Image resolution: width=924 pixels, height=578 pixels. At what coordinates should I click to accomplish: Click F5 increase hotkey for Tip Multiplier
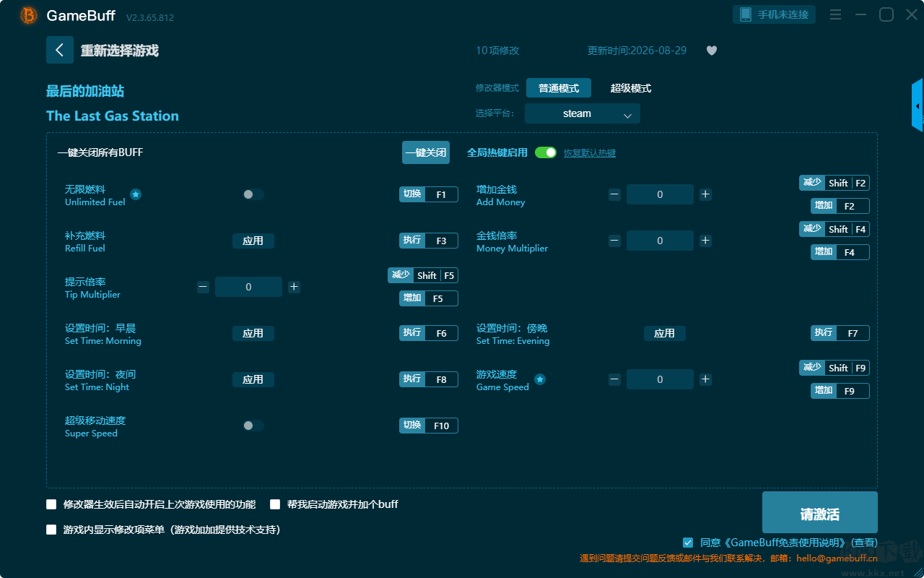point(429,298)
